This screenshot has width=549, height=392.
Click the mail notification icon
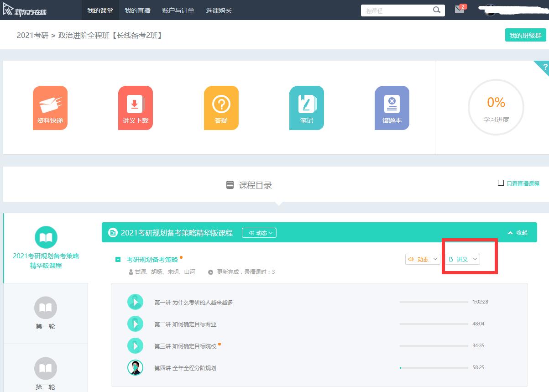click(x=460, y=10)
